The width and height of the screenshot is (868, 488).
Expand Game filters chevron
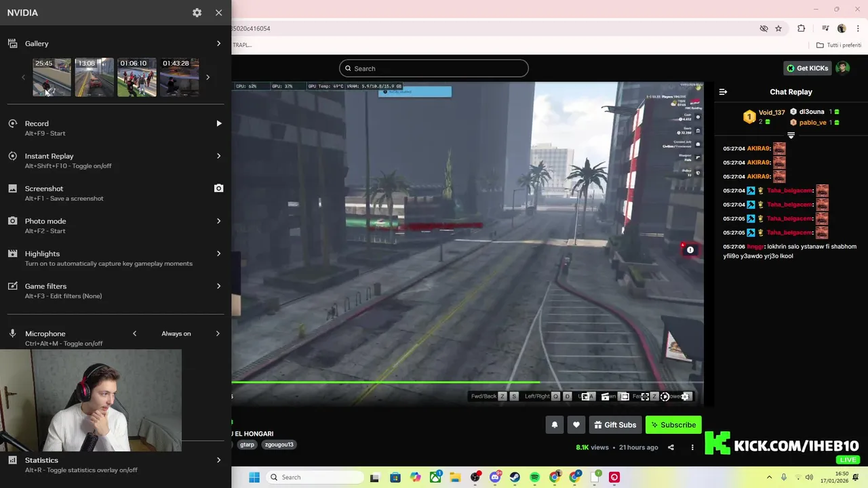(218, 286)
